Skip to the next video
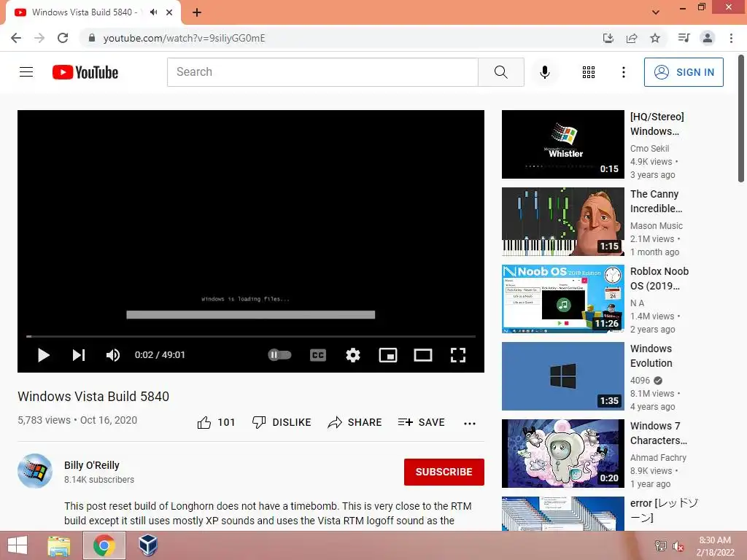The image size is (747, 560). coord(79,355)
